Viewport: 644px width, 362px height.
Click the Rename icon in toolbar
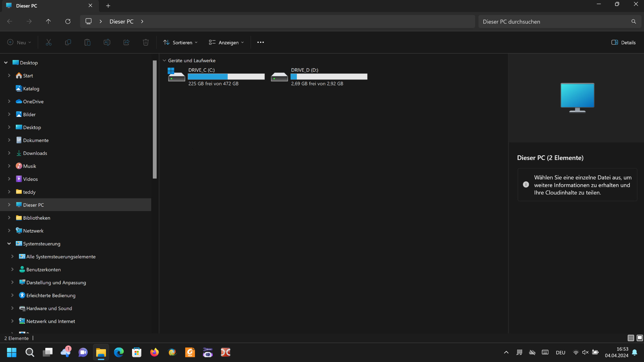click(107, 42)
